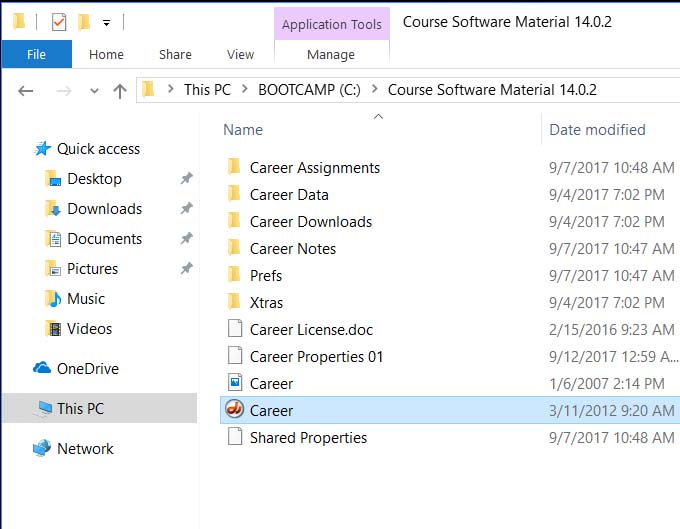Unpin Desktop using its pin icon
This screenshot has width=680, height=529.
(x=186, y=178)
